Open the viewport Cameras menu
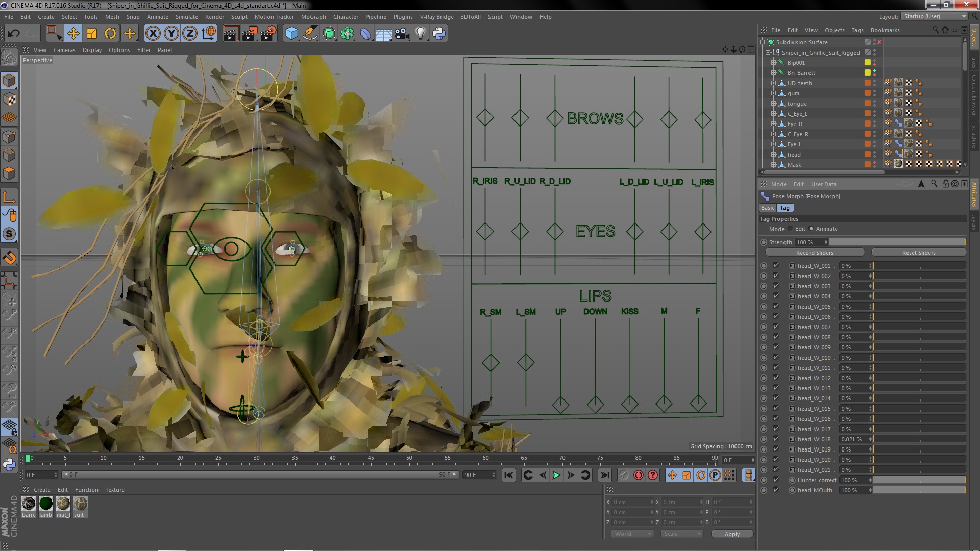The height and width of the screenshot is (551, 980). click(64, 50)
